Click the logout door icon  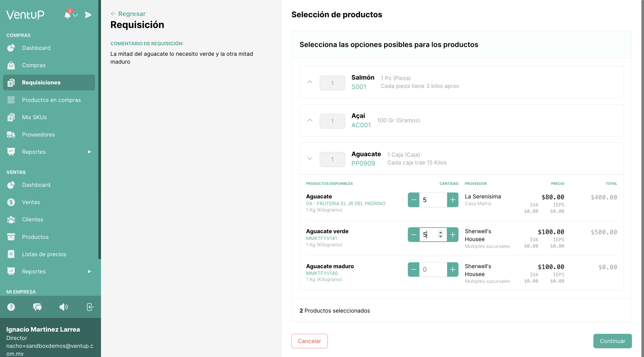click(90, 307)
